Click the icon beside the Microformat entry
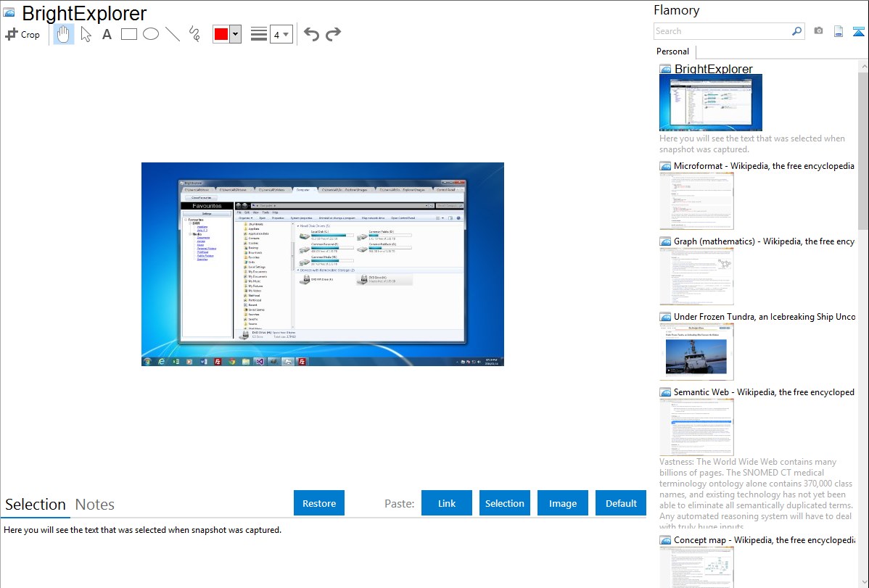Image resolution: width=869 pixels, height=588 pixels. [665, 166]
